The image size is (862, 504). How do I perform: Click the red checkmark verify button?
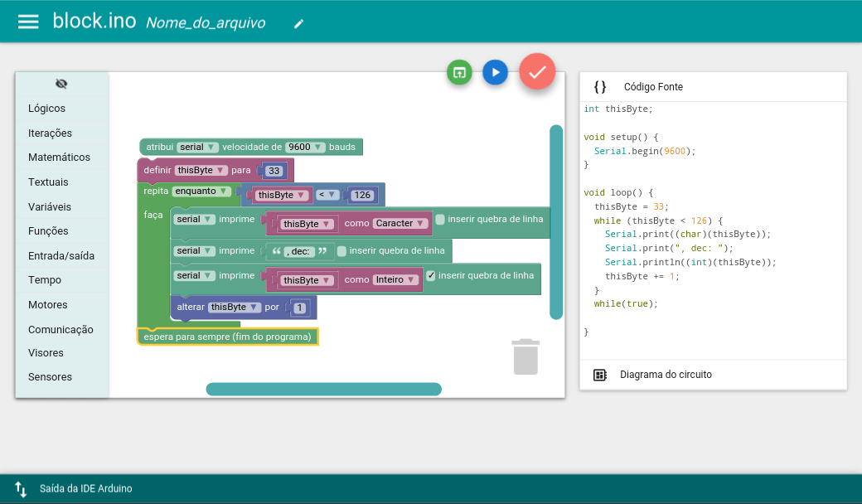(537, 72)
